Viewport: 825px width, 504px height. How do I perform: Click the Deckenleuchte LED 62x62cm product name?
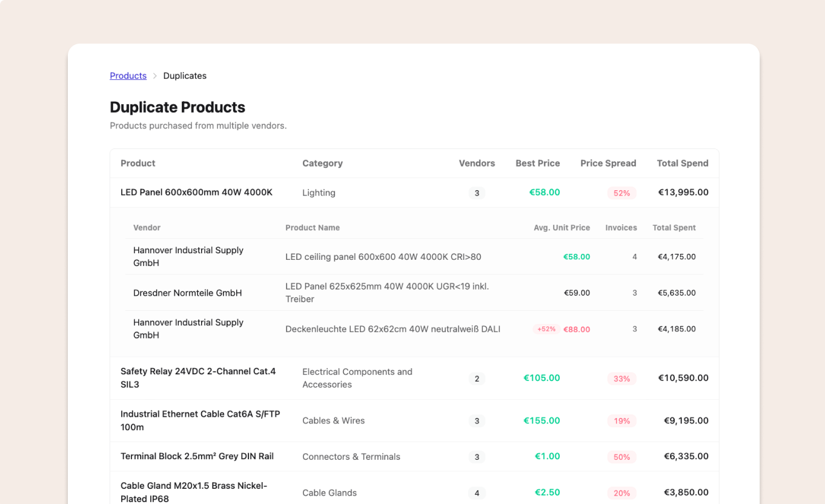click(x=393, y=330)
